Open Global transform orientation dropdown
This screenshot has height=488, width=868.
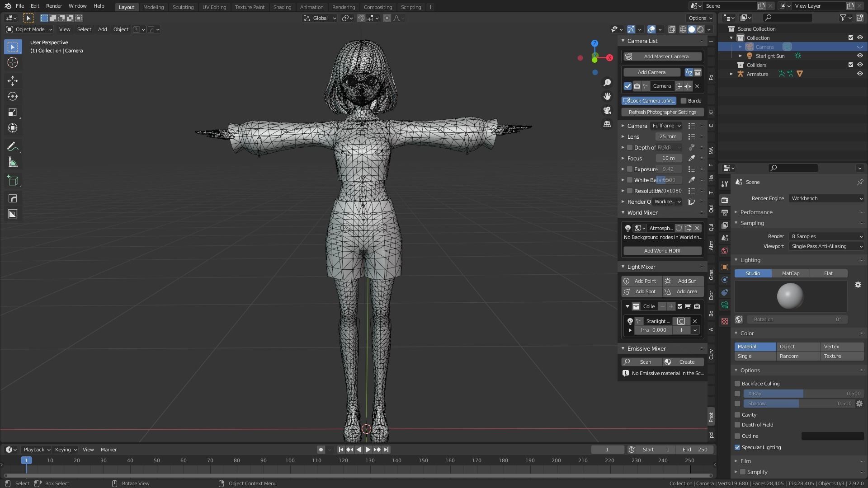[320, 18]
